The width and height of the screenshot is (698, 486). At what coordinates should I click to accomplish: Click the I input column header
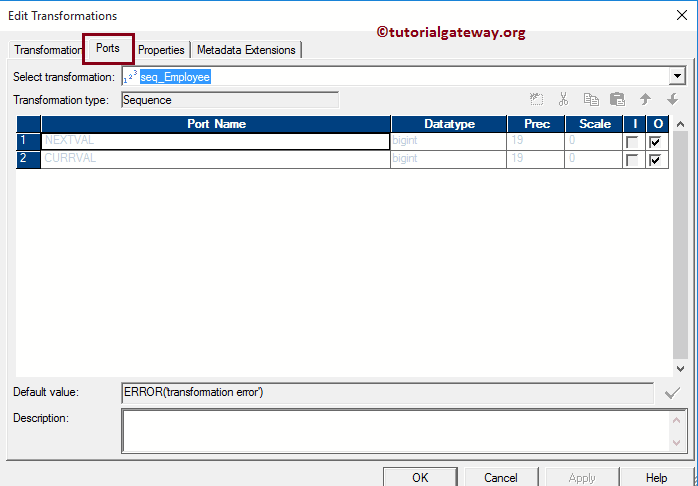(x=634, y=124)
